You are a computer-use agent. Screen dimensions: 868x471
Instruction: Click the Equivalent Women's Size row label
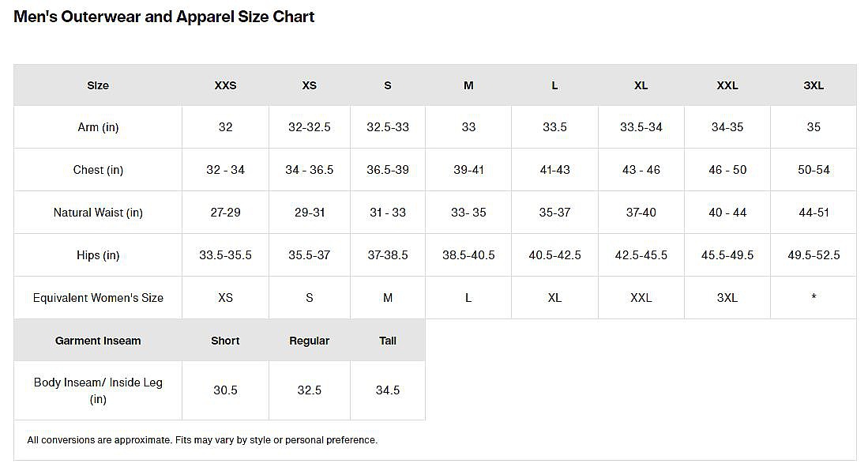[98, 298]
